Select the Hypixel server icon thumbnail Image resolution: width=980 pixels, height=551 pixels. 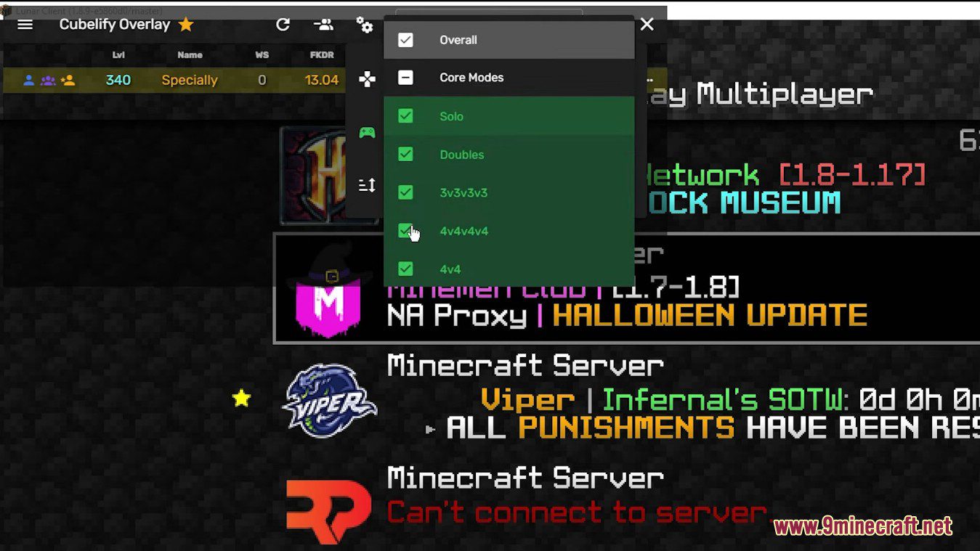pyautogui.click(x=331, y=175)
